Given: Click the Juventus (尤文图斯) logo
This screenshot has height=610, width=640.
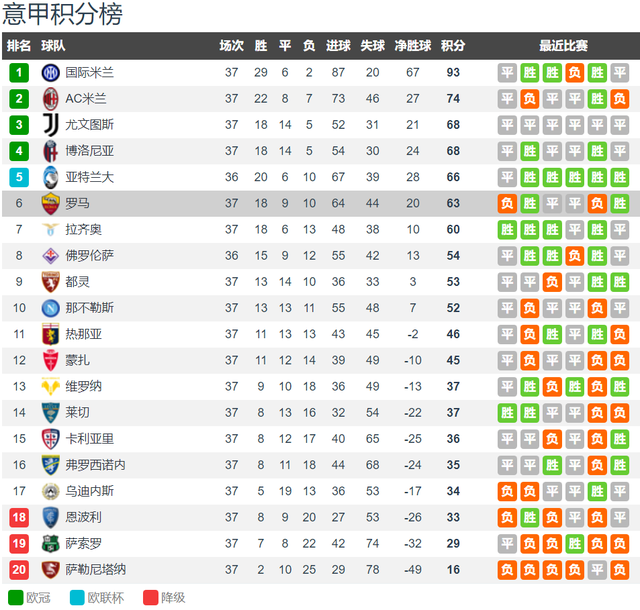Looking at the screenshot, I should [51, 125].
